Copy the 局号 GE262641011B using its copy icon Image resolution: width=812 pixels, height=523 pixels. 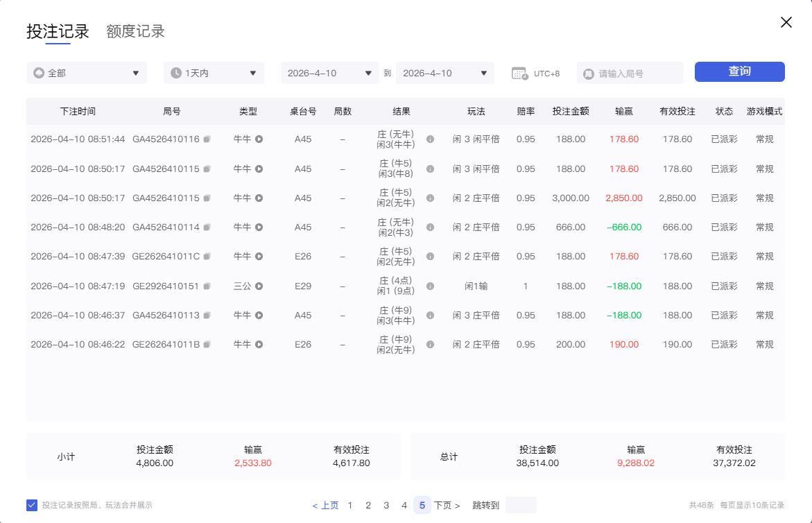coord(206,344)
